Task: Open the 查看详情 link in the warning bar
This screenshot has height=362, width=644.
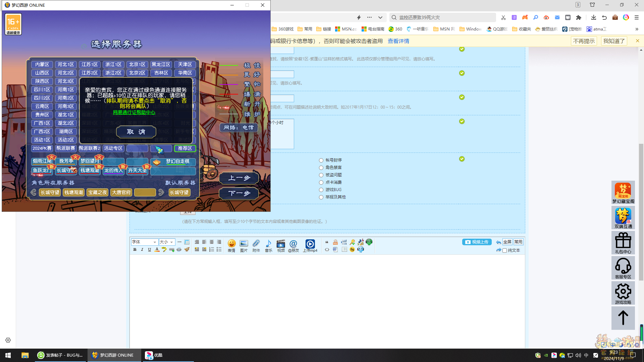Action: 398,41
